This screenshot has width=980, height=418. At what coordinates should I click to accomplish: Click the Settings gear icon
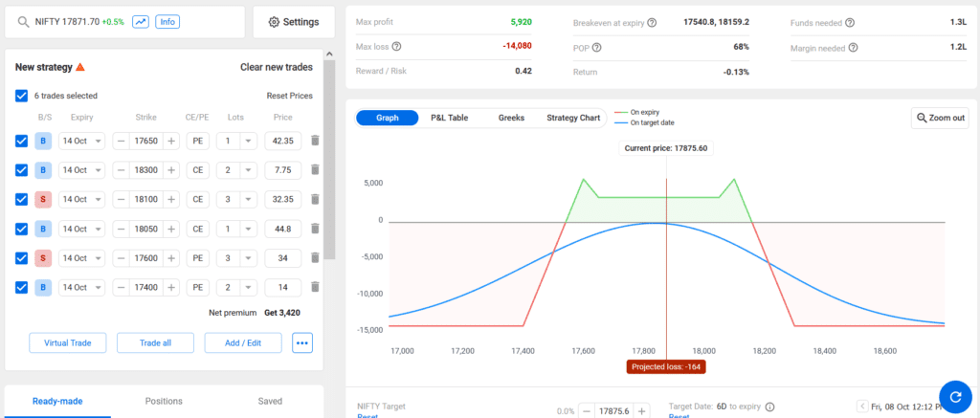[274, 22]
